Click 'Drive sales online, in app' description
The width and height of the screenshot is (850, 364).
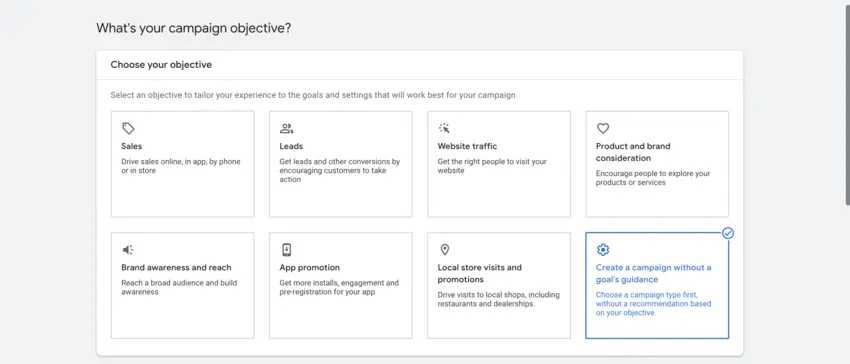pyautogui.click(x=181, y=166)
